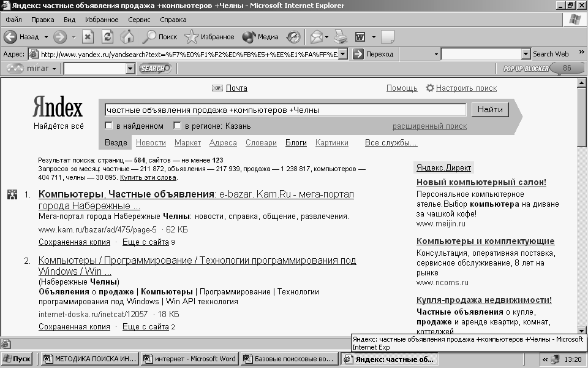Viewport: 588px width, 368px height.
Task: Click the system tray icon beside the clock
Action: coord(556,359)
